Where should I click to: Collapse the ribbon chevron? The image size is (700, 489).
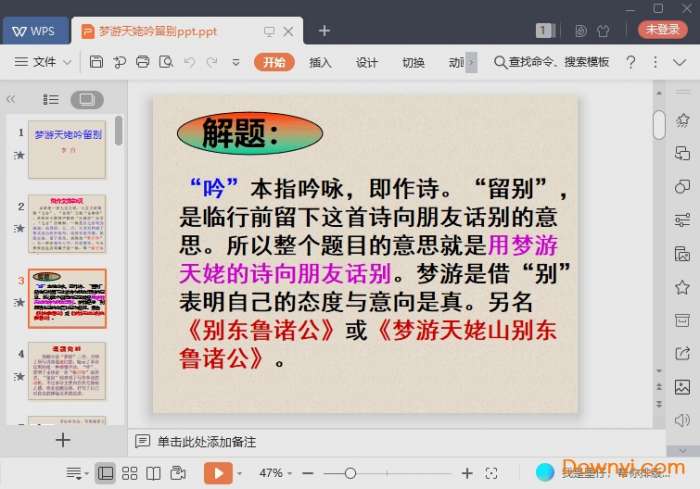679,62
